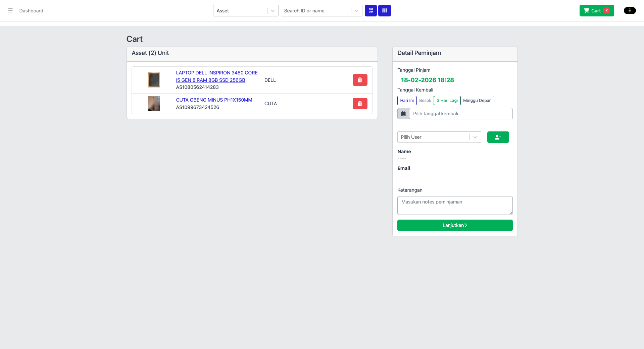Open the Pilih User dropdown
644x349 pixels.
[439, 137]
